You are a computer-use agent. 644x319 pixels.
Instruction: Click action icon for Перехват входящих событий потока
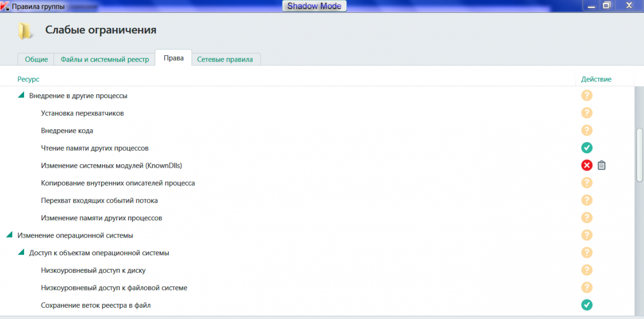587,201
